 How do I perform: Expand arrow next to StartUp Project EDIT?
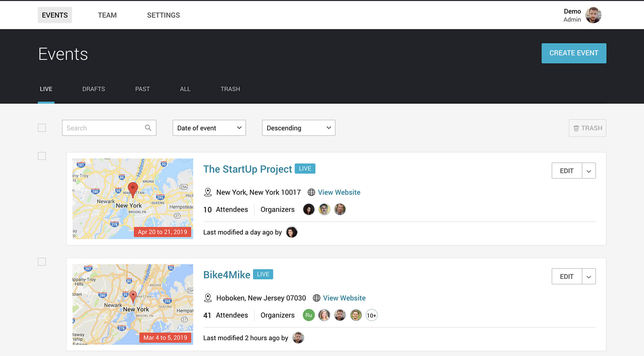[x=589, y=171]
